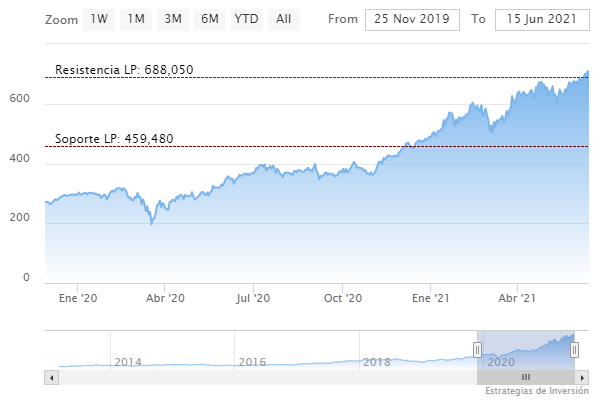Viewport: 601px width, 403px height.
Task: Click the scrollbar left arrow
Action: pyautogui.click(x=51, y=377)
